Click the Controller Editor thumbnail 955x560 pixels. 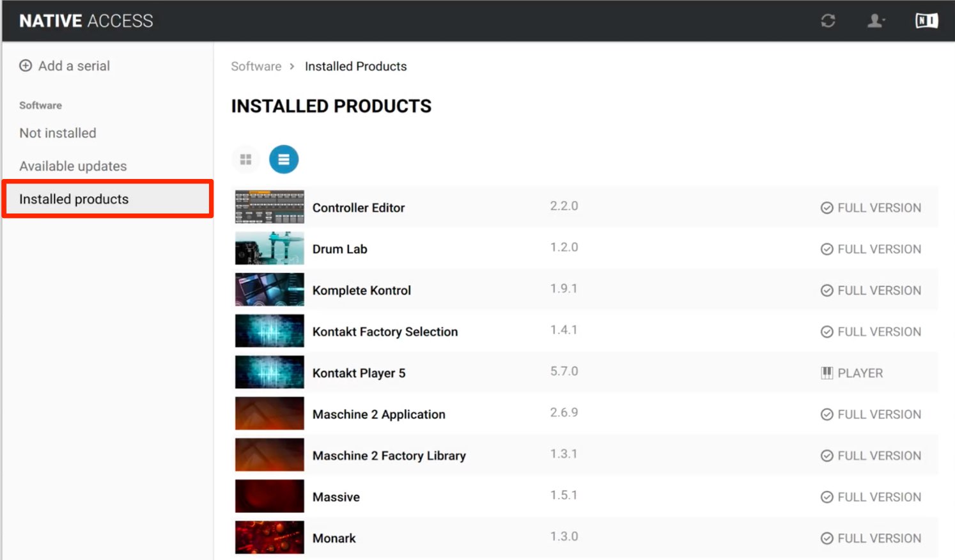pos(269,207)
